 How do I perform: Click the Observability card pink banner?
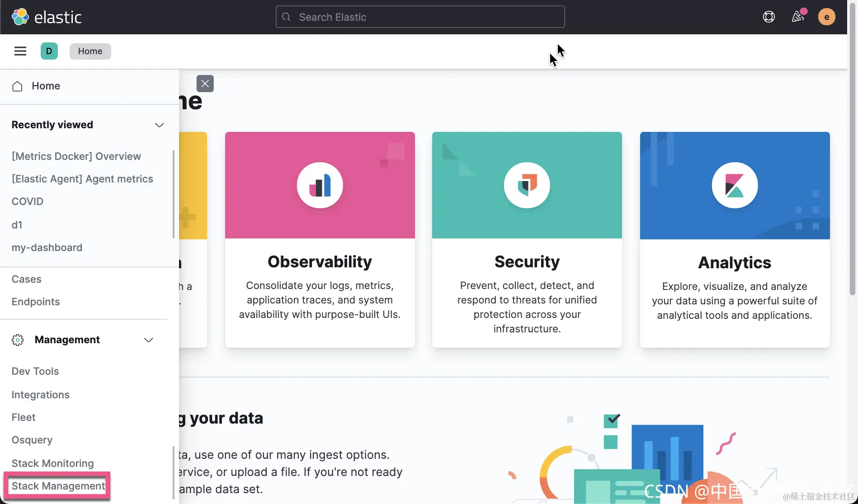320,185
